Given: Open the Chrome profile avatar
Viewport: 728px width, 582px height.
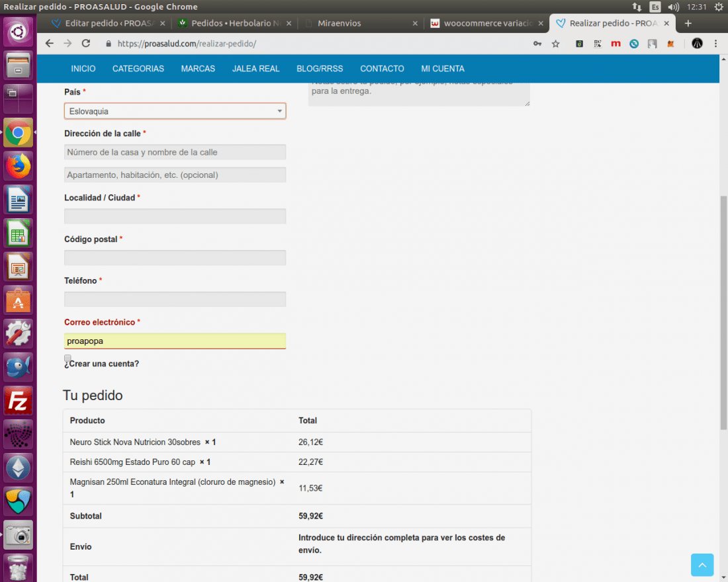Looking at the screenshot, I should 697,44.
